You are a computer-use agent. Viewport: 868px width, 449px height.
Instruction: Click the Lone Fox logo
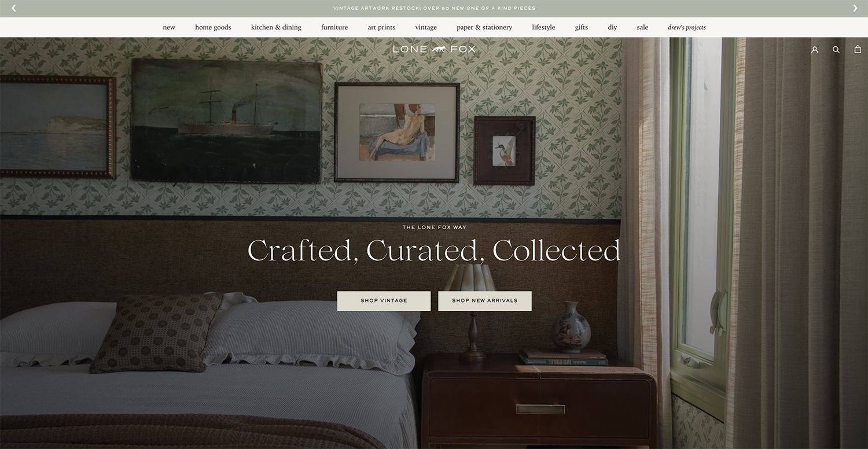pyautogui.click(x=434, y=49)
